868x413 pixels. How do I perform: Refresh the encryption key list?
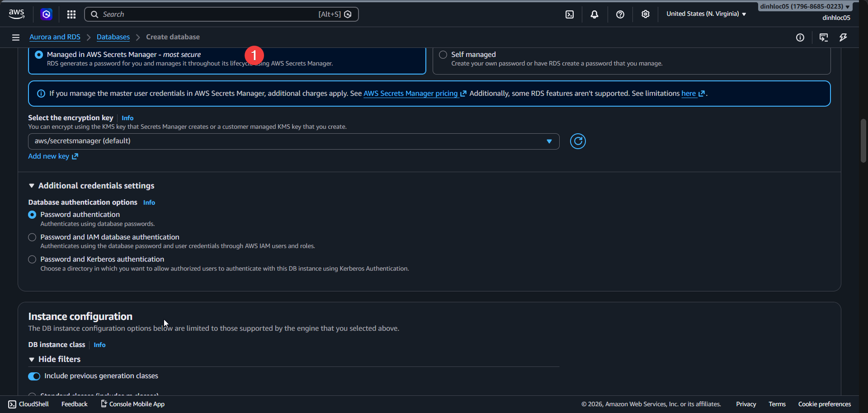point(578,141)
